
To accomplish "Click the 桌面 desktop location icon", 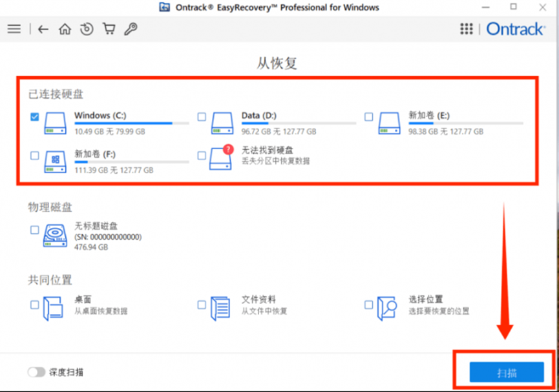I will click(53, 309).
